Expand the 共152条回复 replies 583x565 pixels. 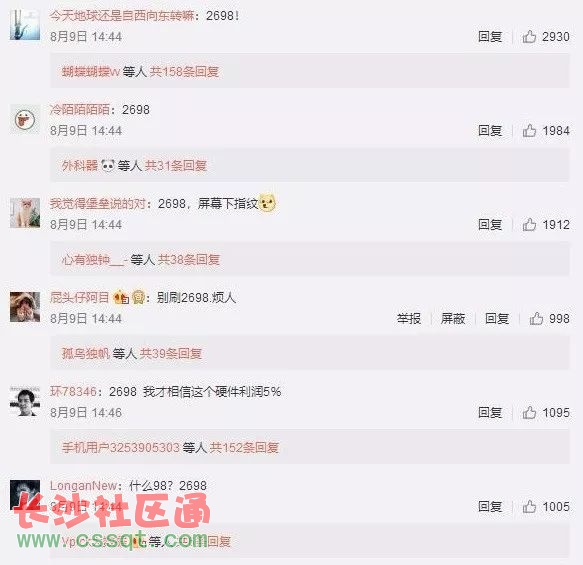point(244,448)
